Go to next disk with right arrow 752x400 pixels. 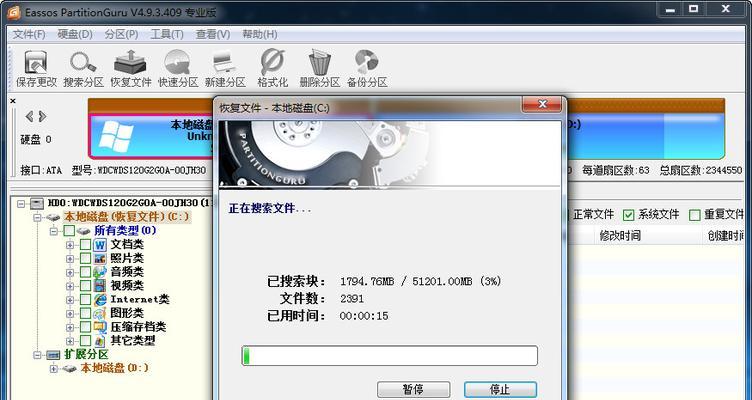42,116
